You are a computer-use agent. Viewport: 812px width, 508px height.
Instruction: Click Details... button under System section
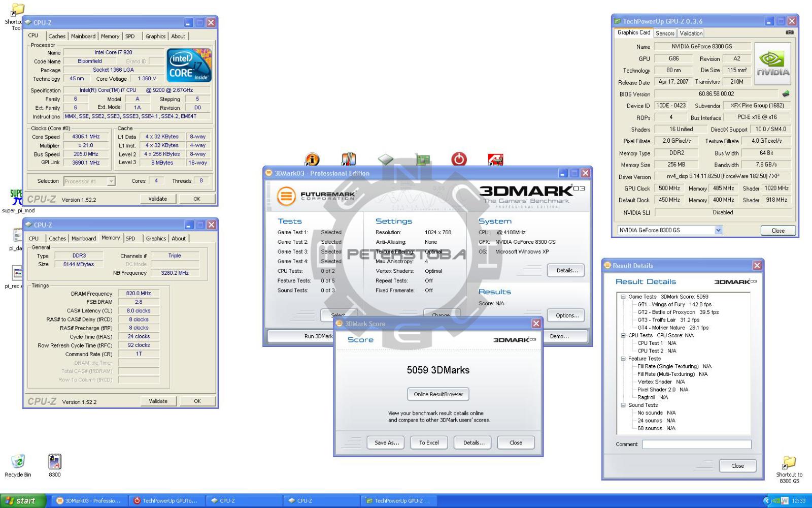pyautogui.click(x=566, y=271)
